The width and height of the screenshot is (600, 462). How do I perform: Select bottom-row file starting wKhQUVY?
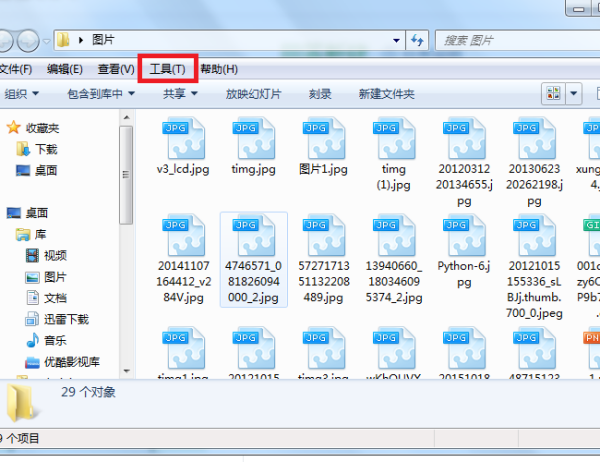click(x=394, y=352)
